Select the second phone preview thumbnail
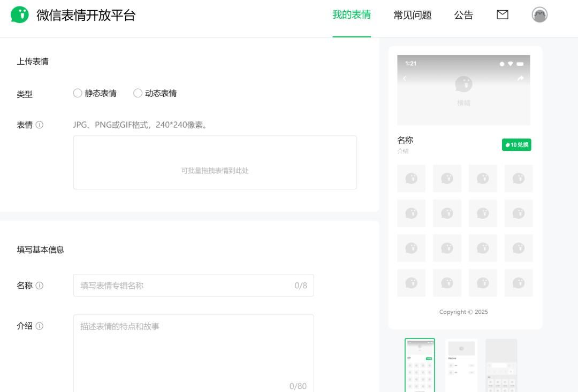The image size is (578, 392). click(x=461, y=366)
